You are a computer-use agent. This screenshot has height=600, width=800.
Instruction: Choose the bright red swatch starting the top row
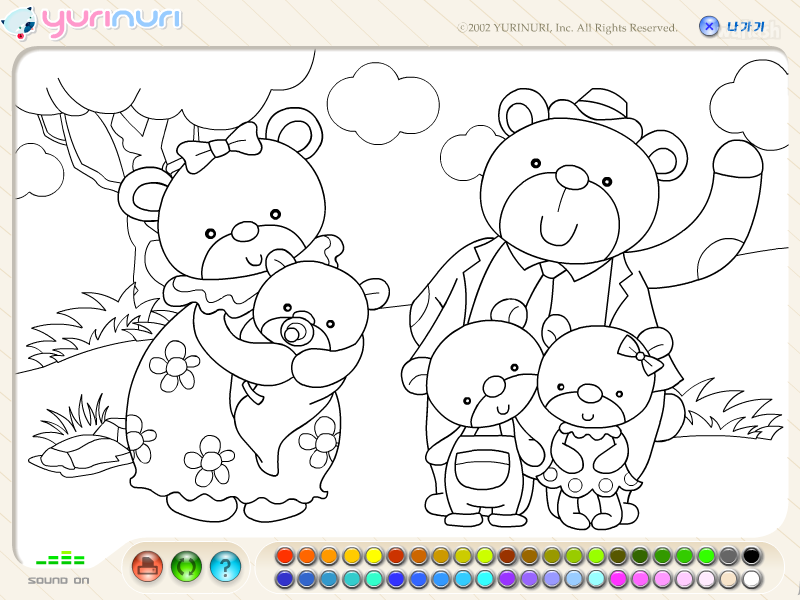pos(285,556)
